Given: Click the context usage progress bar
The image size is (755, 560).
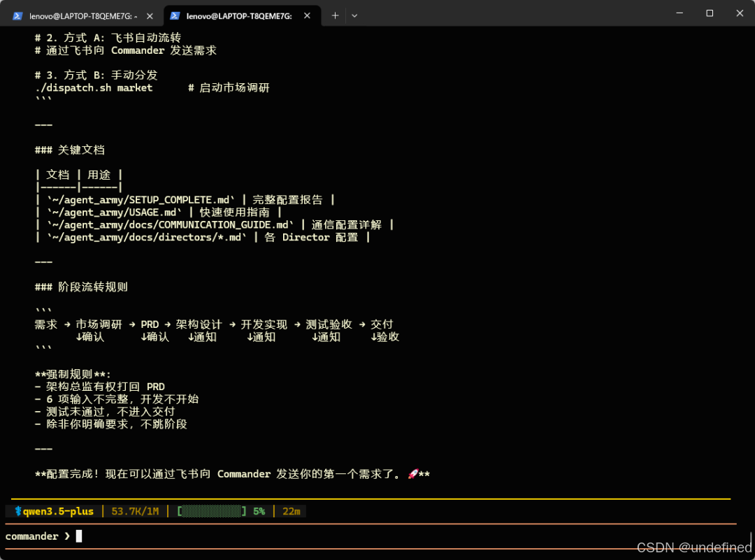Looking at the screenshot, I should (211, 511).
